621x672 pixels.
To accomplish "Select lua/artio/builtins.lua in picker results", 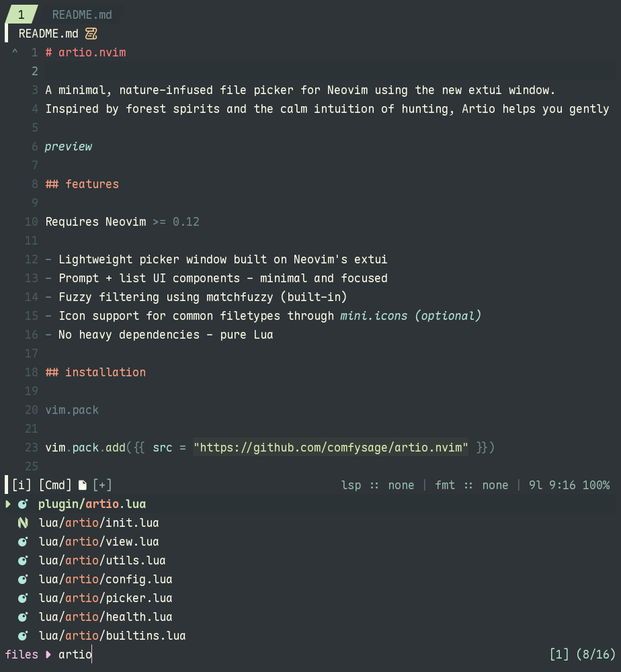I will (x=112, y=636).
